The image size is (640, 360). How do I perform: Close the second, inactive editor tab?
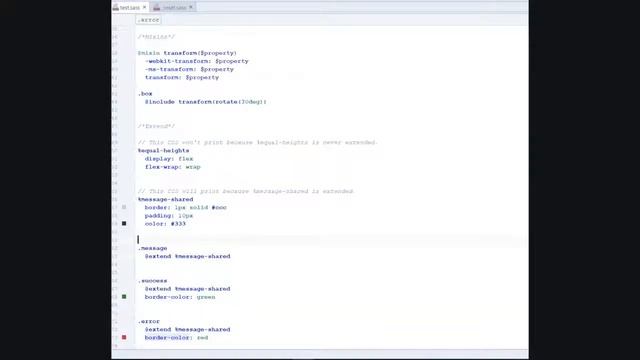click(x=191, y=7)
